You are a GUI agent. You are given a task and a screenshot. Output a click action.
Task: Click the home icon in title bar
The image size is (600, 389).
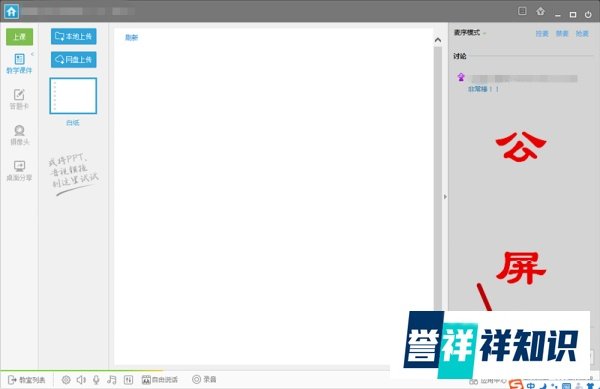click(x=11, y=11)
